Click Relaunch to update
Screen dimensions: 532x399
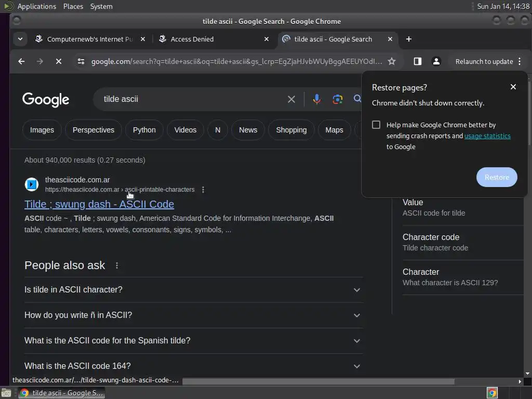[x=484, y=61]
